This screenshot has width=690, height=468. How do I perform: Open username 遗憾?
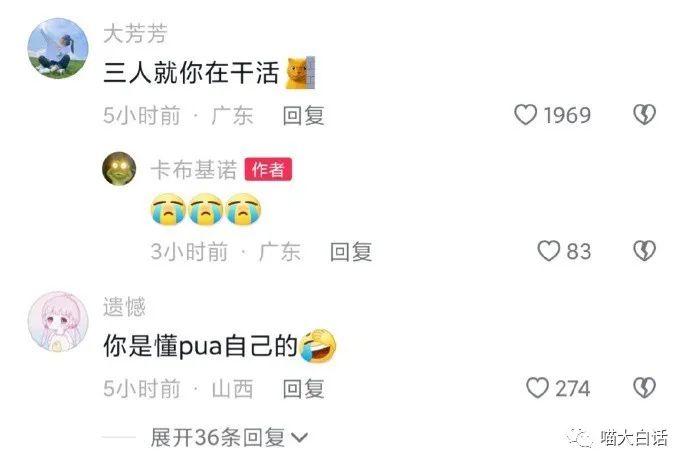[124, 307]
